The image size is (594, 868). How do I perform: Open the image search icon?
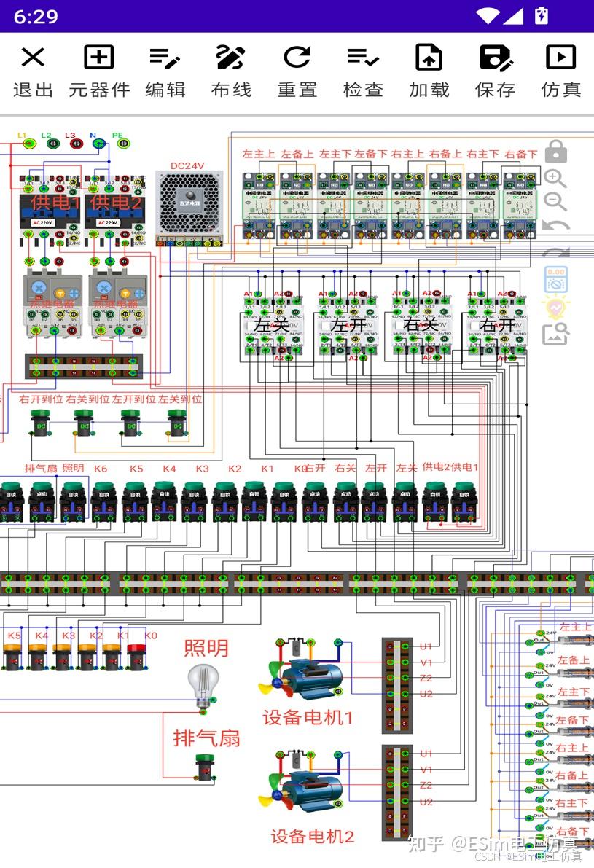pos(556,334)
